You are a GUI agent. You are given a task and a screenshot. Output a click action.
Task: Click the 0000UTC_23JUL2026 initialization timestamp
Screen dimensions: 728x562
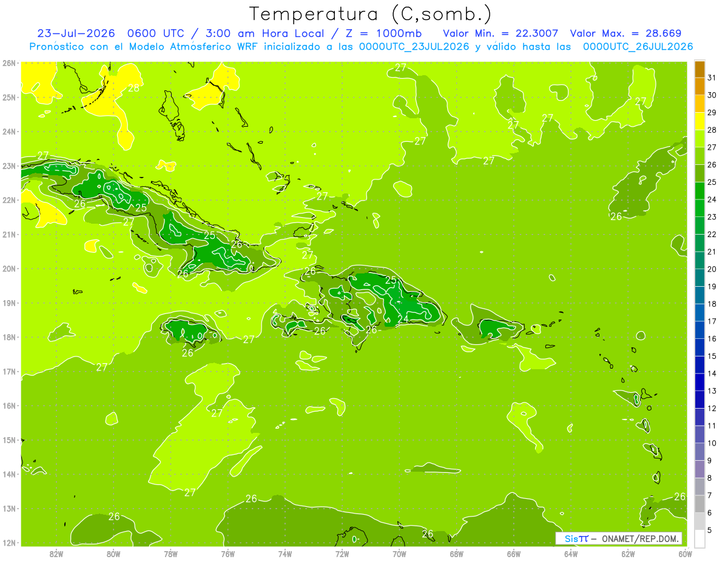point(414,47)
